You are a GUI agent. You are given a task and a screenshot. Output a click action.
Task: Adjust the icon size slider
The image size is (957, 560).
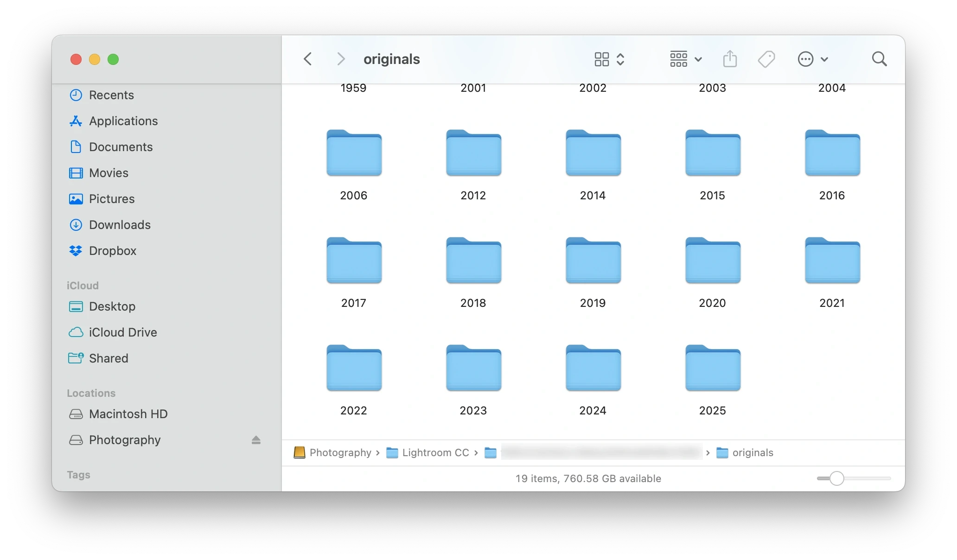click(836, 478)
